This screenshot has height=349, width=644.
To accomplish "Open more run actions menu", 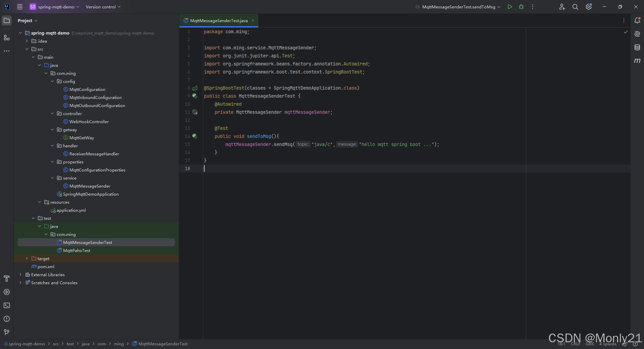I will coord(533,7).
